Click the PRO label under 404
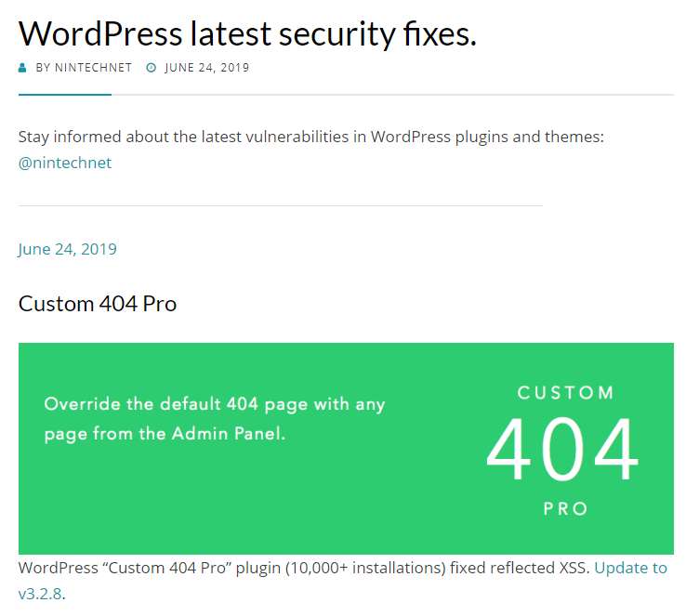686x616 pixels. [x=566, y=509]
